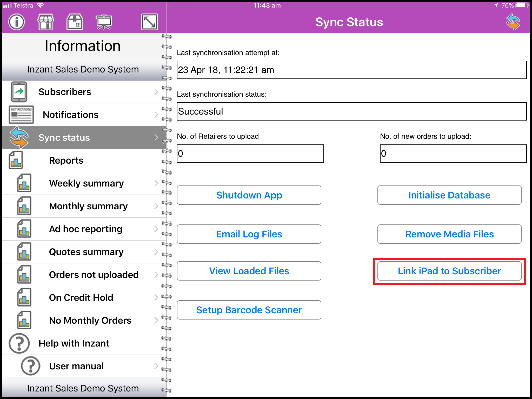The image size is (532, 399).
Task: Tap the information circle icon in toolbar
Action: [17, 22]
